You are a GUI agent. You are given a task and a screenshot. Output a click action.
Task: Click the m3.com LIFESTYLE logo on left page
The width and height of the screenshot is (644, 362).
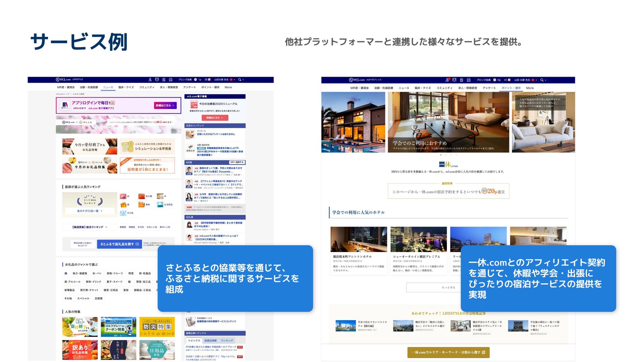click(69, 80)
